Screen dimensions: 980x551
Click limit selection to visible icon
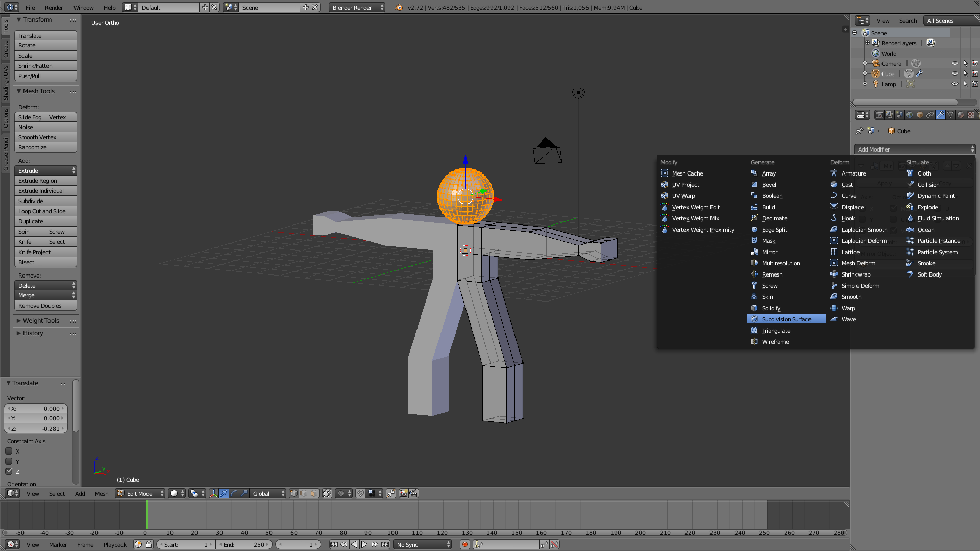coord(327,493)
